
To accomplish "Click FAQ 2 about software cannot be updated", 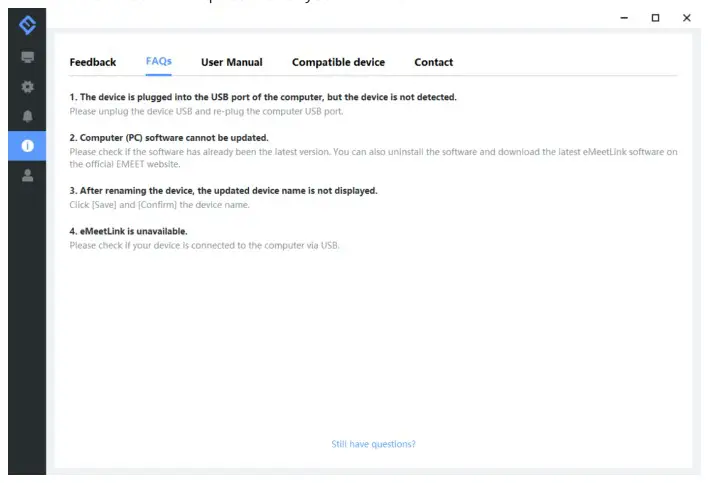I will click(169, 137).
